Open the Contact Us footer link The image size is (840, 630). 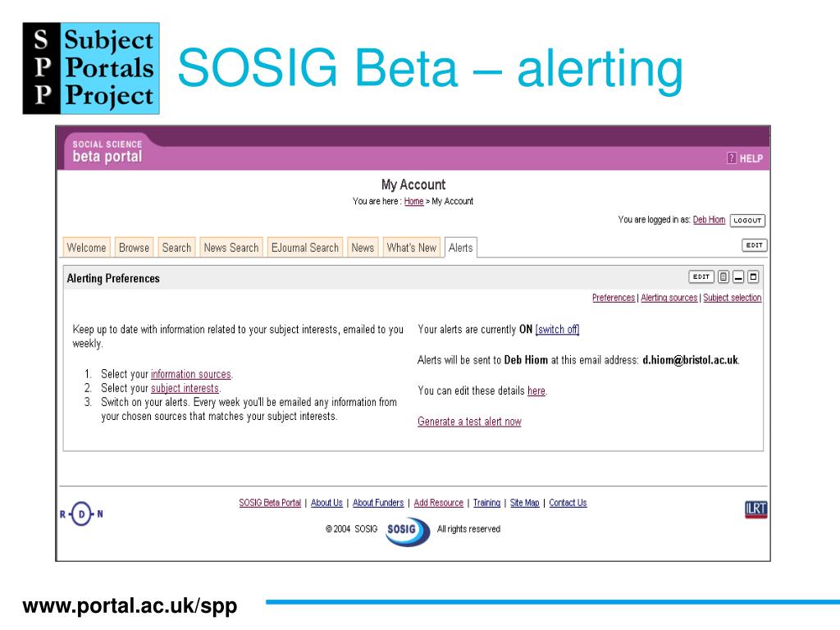tap(568, 503)
